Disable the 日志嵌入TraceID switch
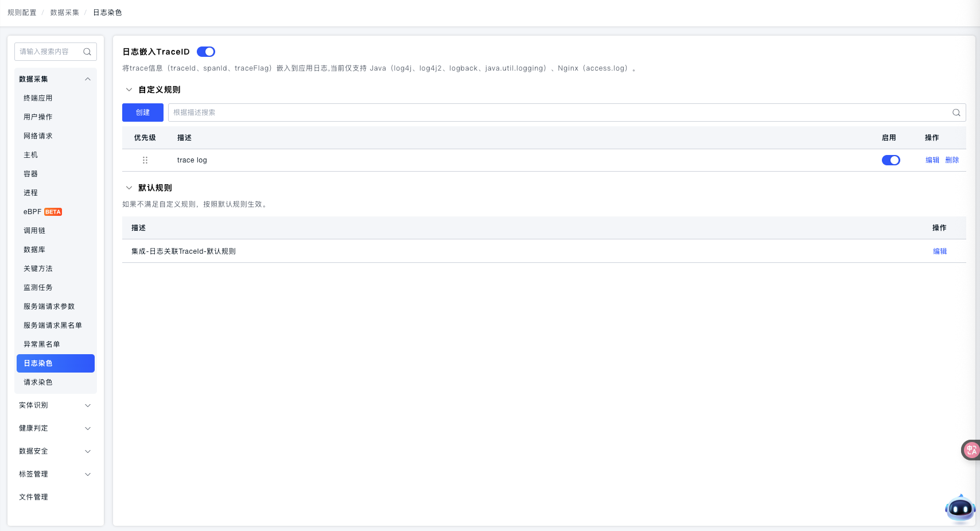The image size is (980, 531). (206, 52)
